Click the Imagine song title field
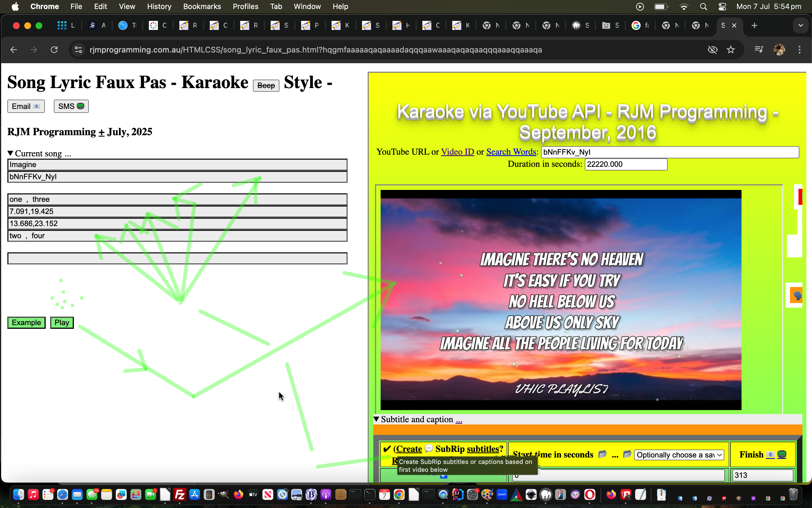 coord(177,165)
